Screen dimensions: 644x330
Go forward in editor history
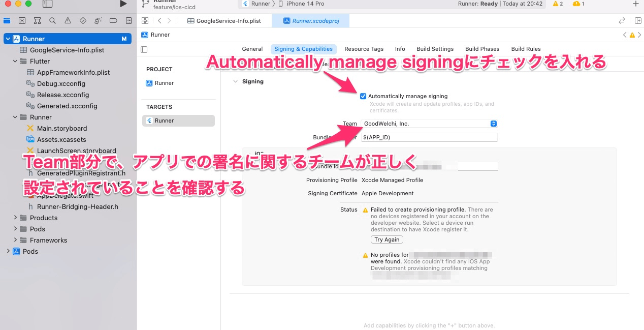point(169,21)
